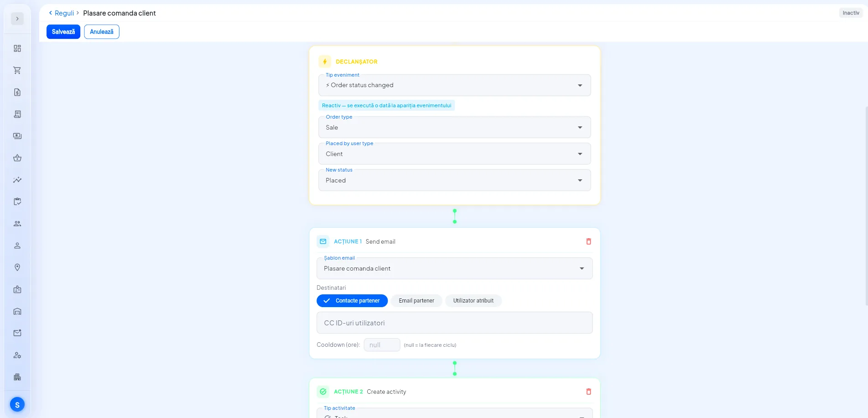
Task: Open the New status dropdown
Action: (x=454, y=180)
